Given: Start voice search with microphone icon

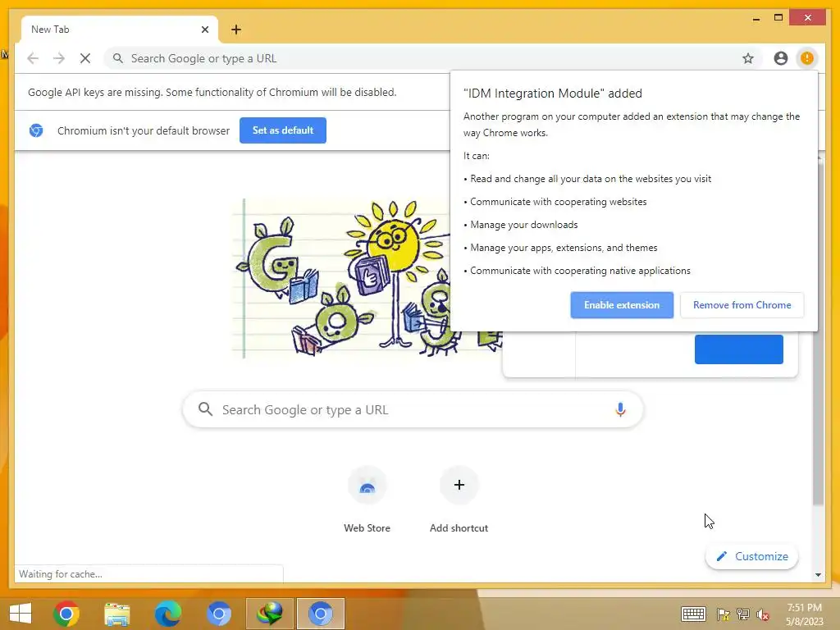Looking at the screenshot, I should pyautogui.click(x=620, y=410).
